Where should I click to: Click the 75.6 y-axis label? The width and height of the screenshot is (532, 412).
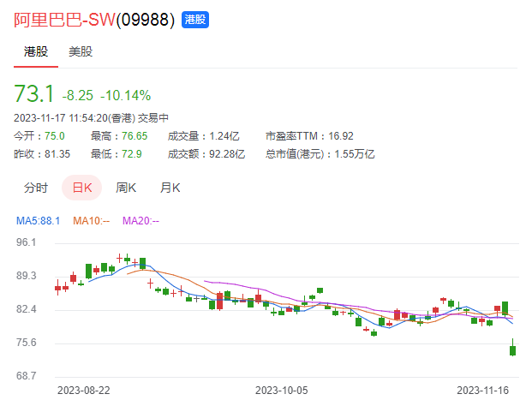pos(26,343)
